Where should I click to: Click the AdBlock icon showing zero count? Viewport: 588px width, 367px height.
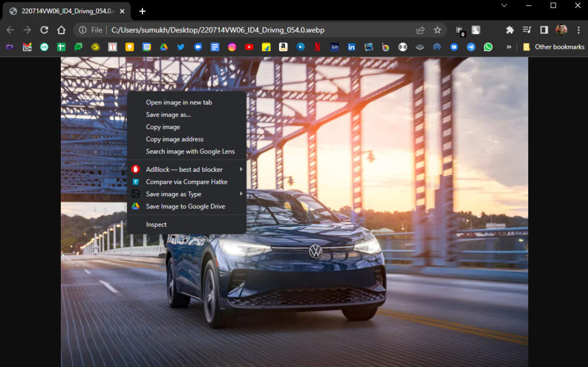459,29
